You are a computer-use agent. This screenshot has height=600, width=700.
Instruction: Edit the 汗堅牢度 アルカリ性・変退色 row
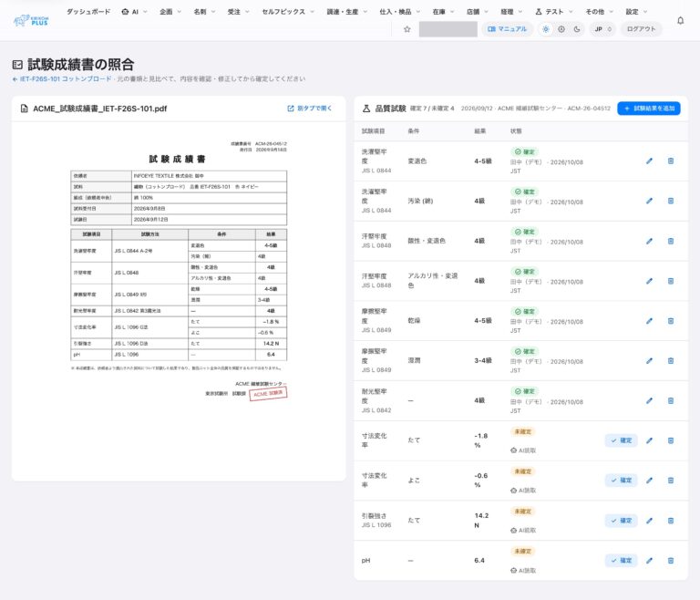tap(649, 281)
